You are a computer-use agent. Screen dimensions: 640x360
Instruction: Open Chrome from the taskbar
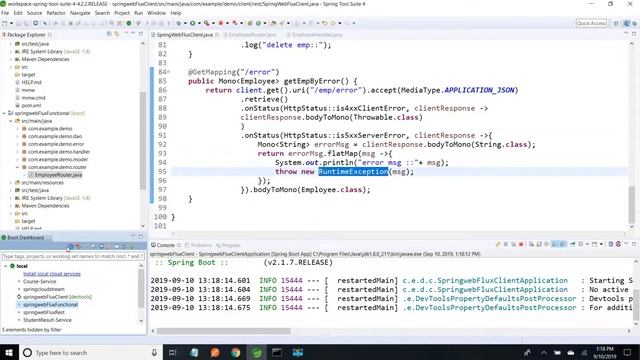pos(236,352)
